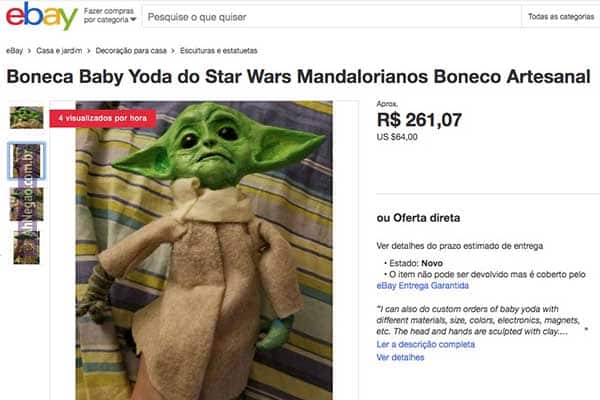Click the main Baby Yoda product image
The image size is (600, 400).
click(x=204, y=250)
